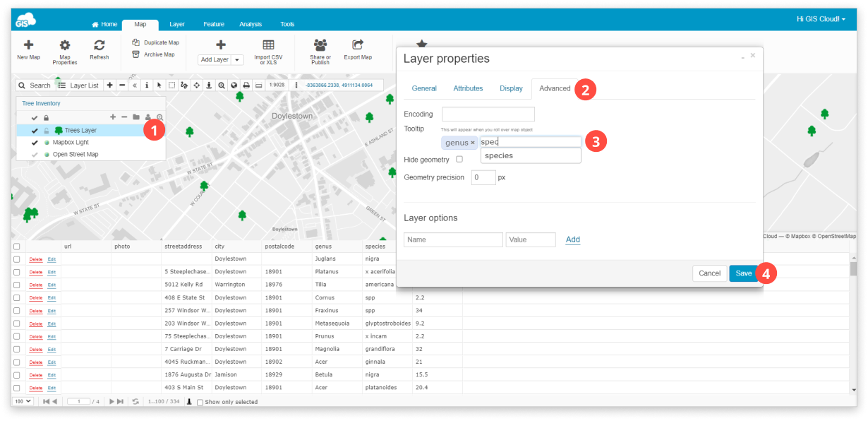Toggle visibility of the Open Street Map layer

click(x=35, y=154)
